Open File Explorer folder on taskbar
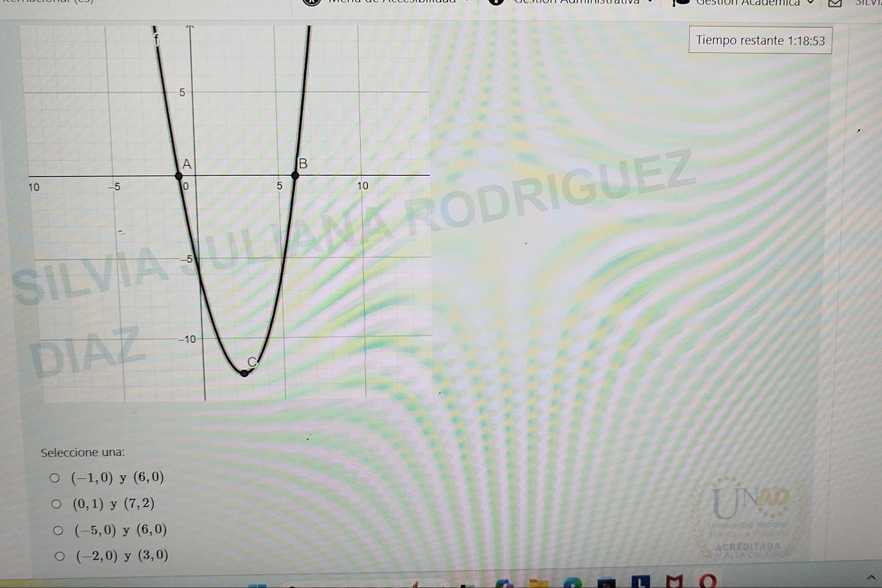The image size is (882, 588). [537, 582]
